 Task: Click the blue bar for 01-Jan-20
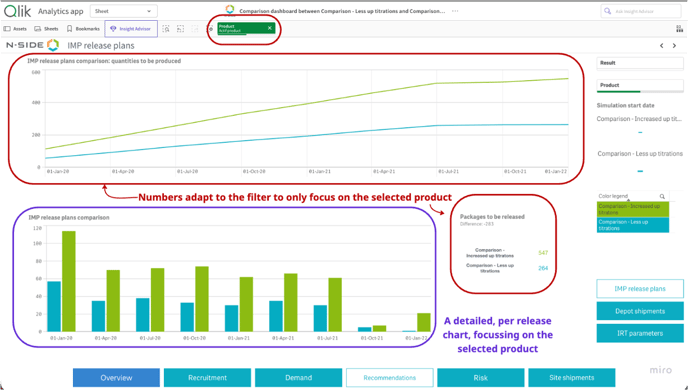[54, 307]
